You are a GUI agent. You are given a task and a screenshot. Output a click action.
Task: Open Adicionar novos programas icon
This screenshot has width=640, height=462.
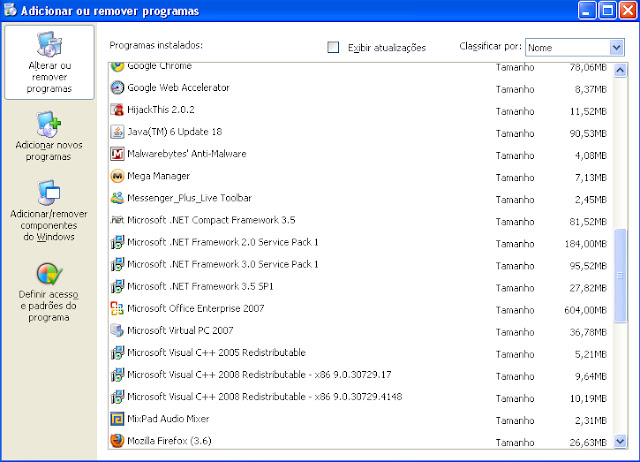(x=49, y=124)
